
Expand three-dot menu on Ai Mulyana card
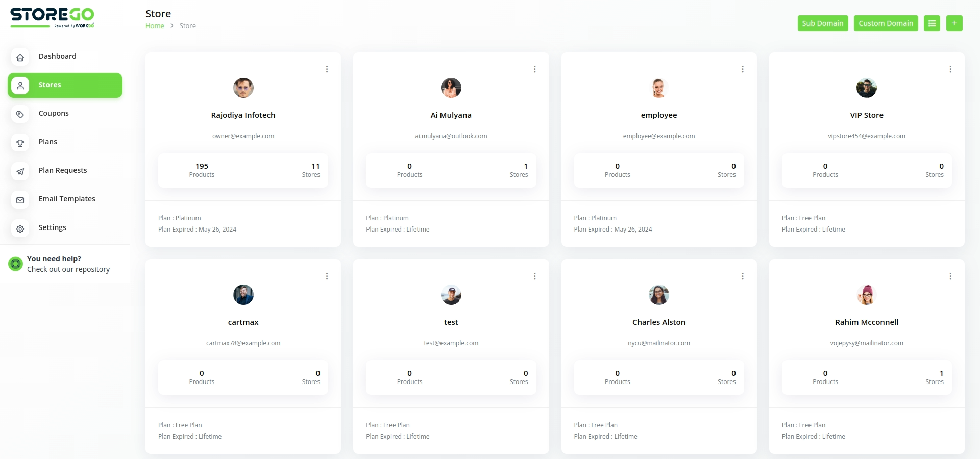(534, 69)
